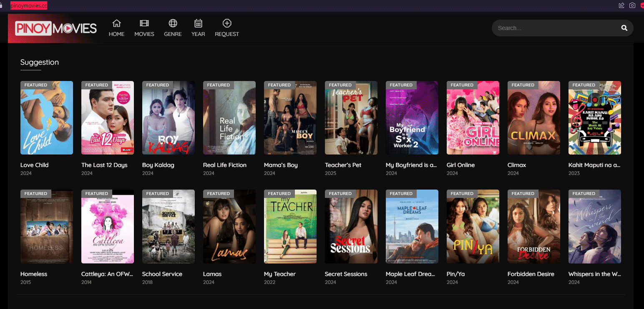Click the 2015 year under Homeless

[26, 282]
